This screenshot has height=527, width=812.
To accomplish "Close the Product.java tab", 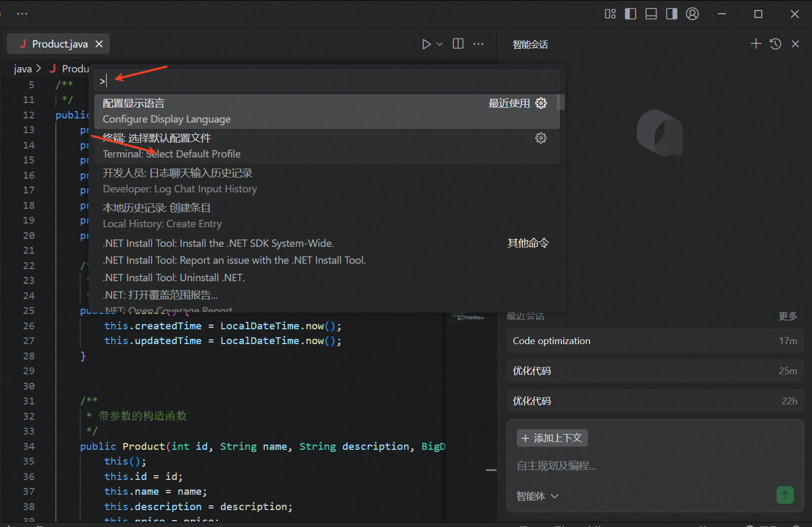I will click(99, 44).
